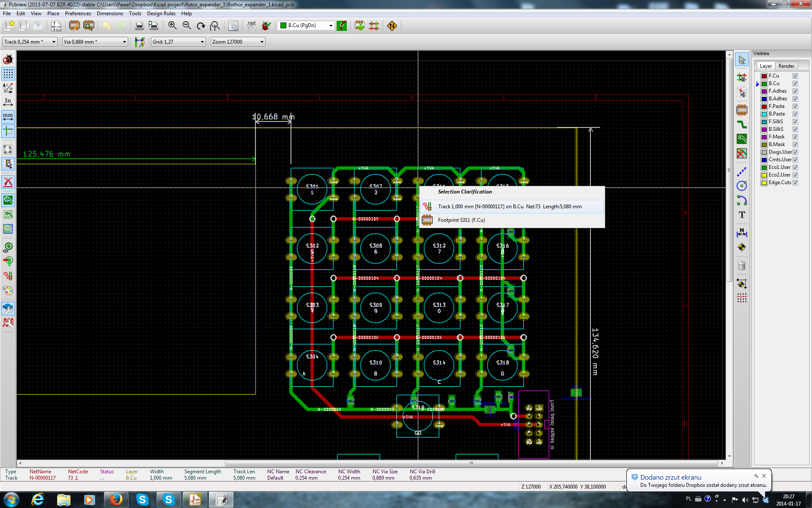Screen dimensions: 812x508
Task: Toggle Edge.Cuts layer visibility checkbox
Action: [x=795, y=183]
